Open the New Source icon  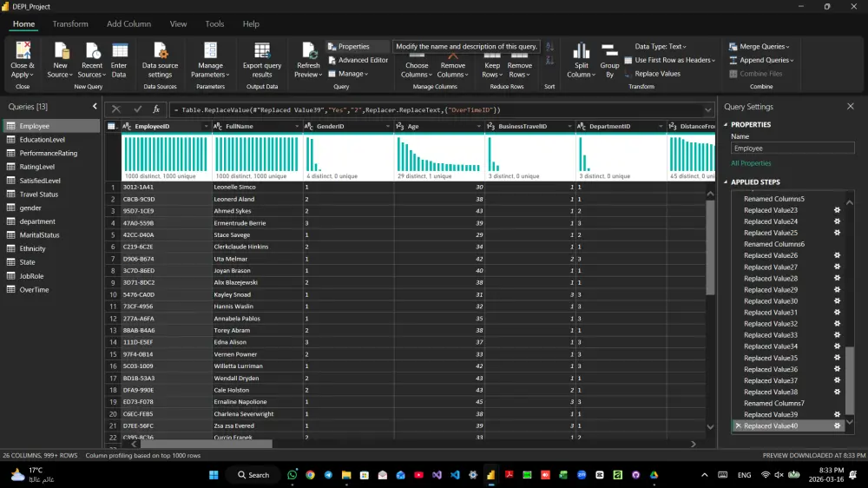point(60,59)
